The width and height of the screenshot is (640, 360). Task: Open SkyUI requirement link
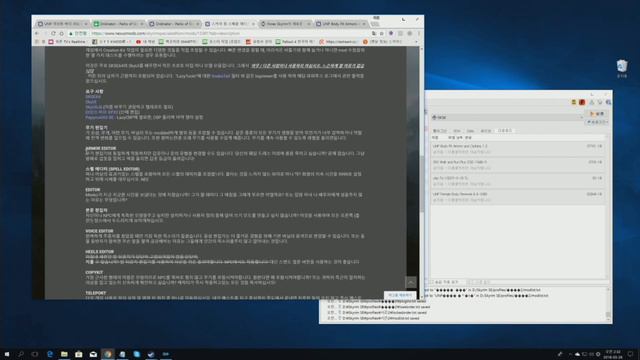coord(91,102)
